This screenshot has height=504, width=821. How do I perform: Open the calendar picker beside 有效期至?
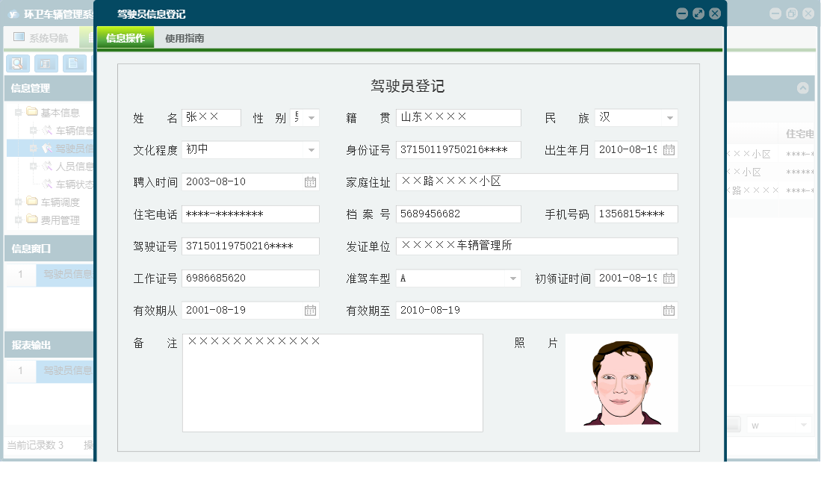[670, 310]
